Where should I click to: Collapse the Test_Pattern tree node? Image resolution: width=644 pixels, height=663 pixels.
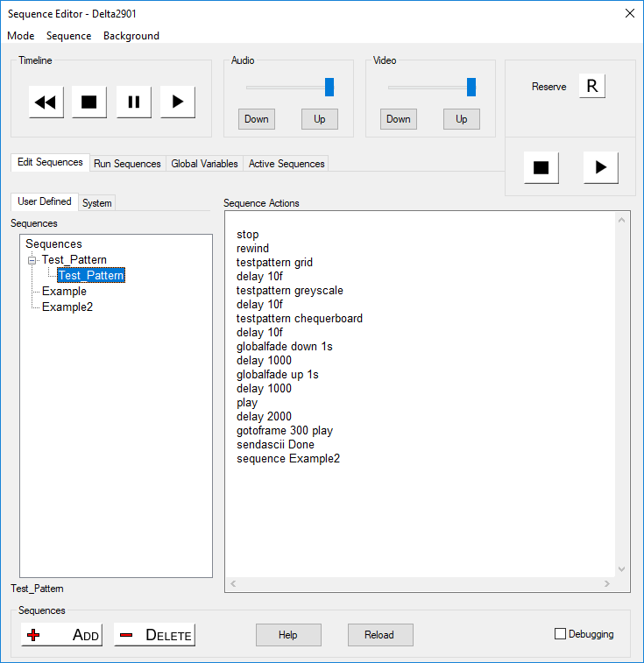[x=32, y=260]
